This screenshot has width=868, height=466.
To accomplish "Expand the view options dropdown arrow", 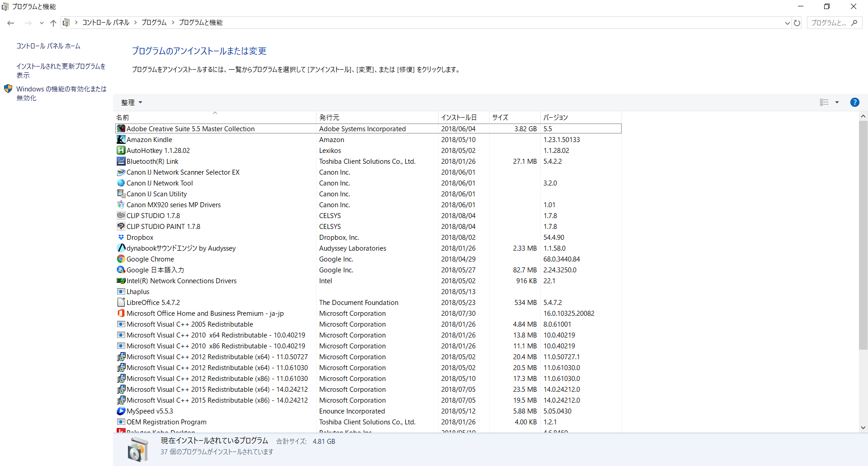I will (837, 102).
